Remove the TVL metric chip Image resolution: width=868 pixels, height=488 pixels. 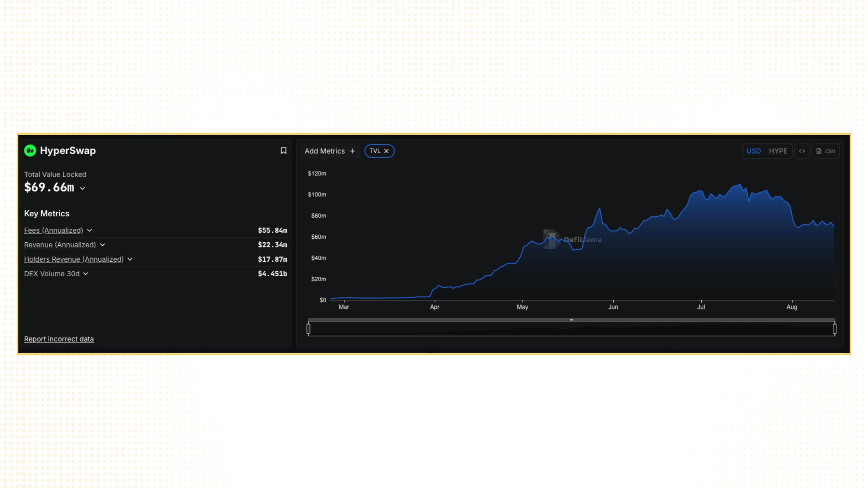(x=386, y=151)
